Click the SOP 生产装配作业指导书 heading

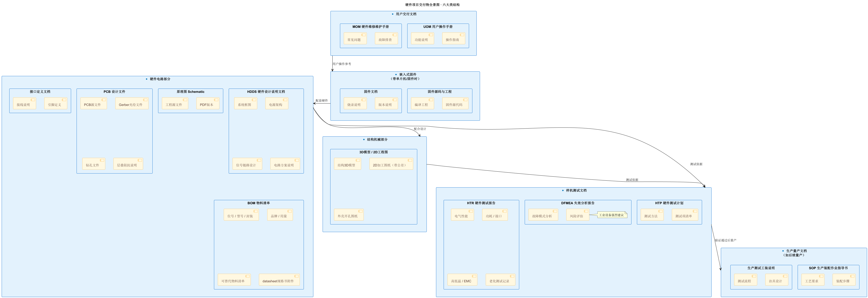pyautogui.click(x=828, y=268)
